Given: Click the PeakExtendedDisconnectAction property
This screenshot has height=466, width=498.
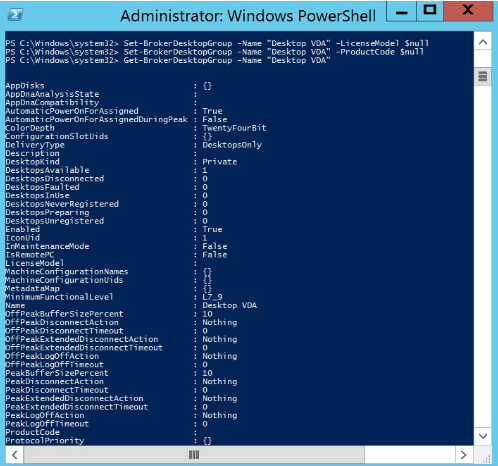Looking at the screenshot, I should pos(74,399).
